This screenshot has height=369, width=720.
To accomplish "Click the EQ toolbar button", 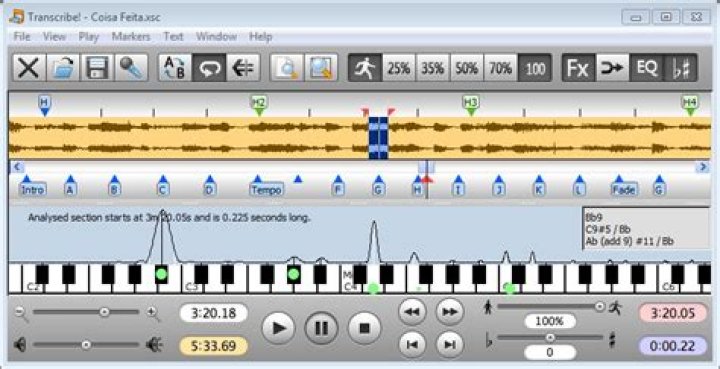I will coord(647,68).
